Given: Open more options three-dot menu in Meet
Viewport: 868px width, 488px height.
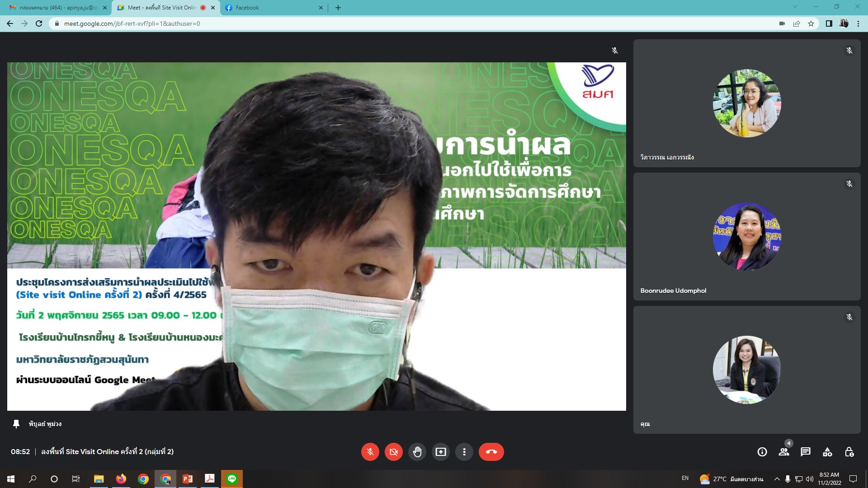Looking at the screenshot, I should tap(464, 452).
